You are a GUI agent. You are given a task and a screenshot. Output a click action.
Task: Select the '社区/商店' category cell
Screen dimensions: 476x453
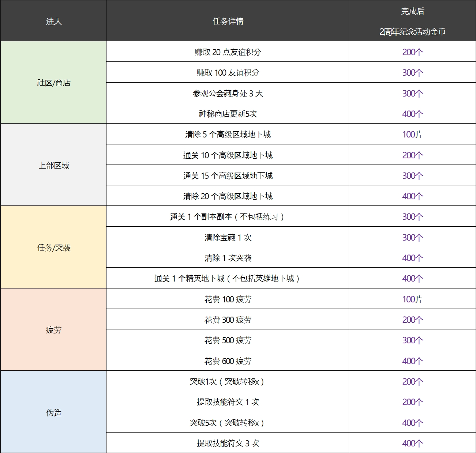53,83
